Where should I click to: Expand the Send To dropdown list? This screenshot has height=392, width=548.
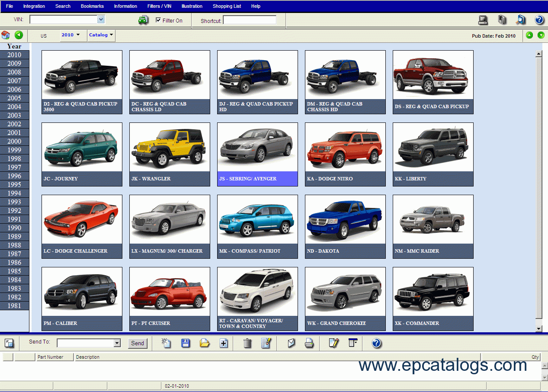pos(117,343)
